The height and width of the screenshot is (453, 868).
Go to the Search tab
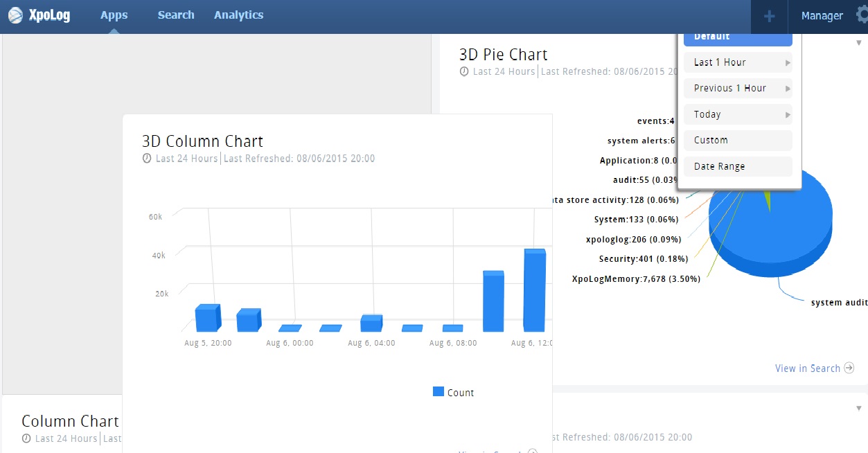click(176, 15)
